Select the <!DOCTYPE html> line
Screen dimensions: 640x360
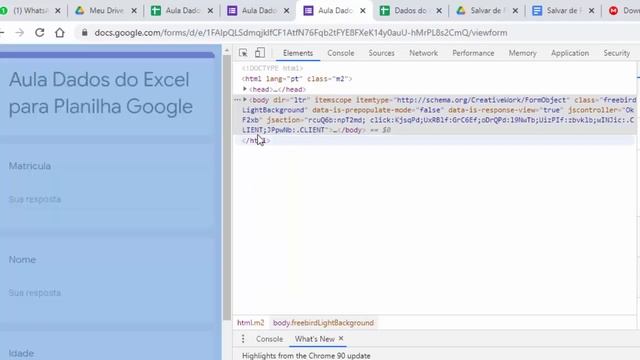pyautogui.click(x=273, y=68)
